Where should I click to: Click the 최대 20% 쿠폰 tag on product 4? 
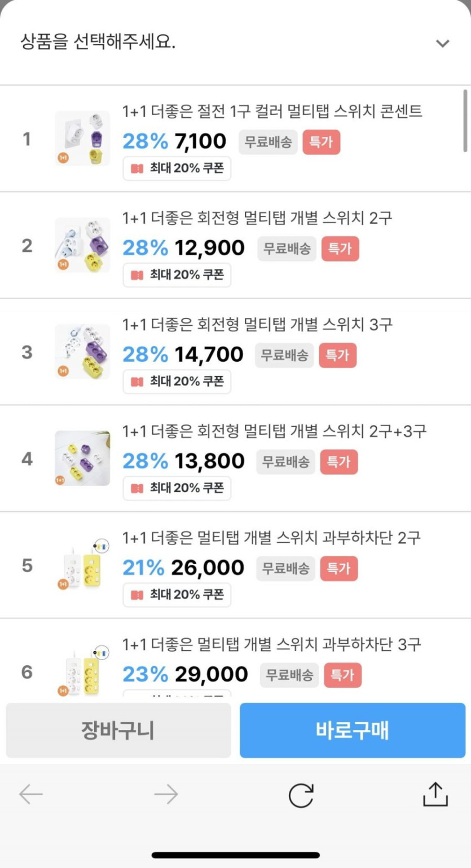177,488
